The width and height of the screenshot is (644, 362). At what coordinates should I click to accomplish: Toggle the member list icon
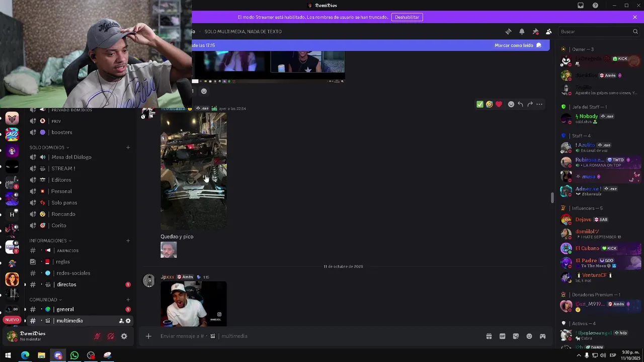[x=549, y=31]
